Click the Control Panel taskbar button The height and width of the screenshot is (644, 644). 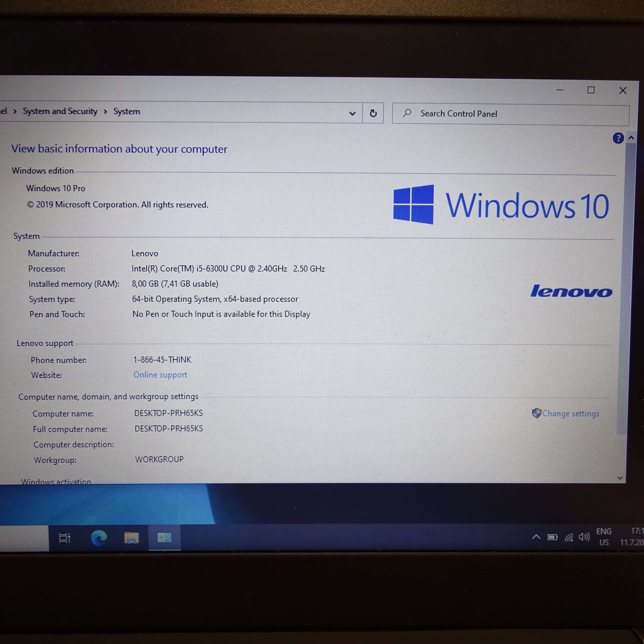(x=164, y=537)
